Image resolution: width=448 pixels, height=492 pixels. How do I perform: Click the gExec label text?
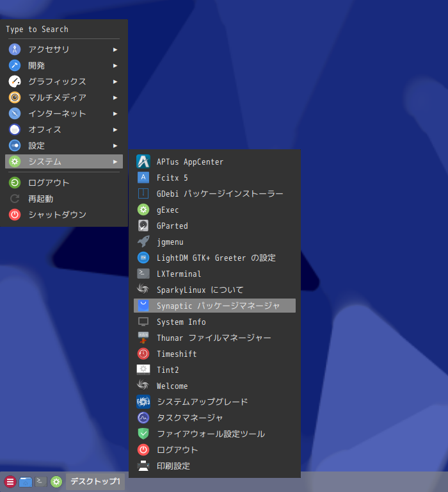pyautogui.click(x=168, y=210)
